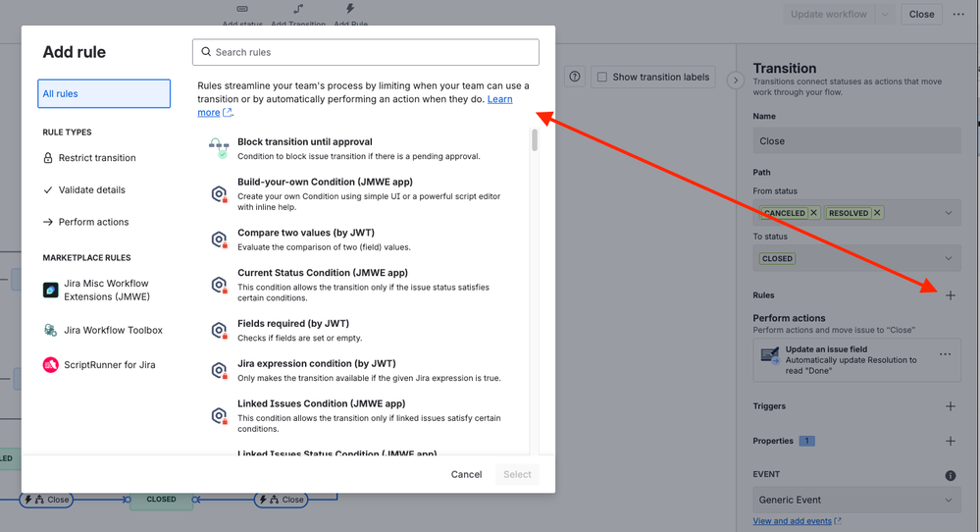The width and height of the screenshot is (980, 532).
Task: Click the Compare two values (by JWT) title
Action: (x=306, y=233)
